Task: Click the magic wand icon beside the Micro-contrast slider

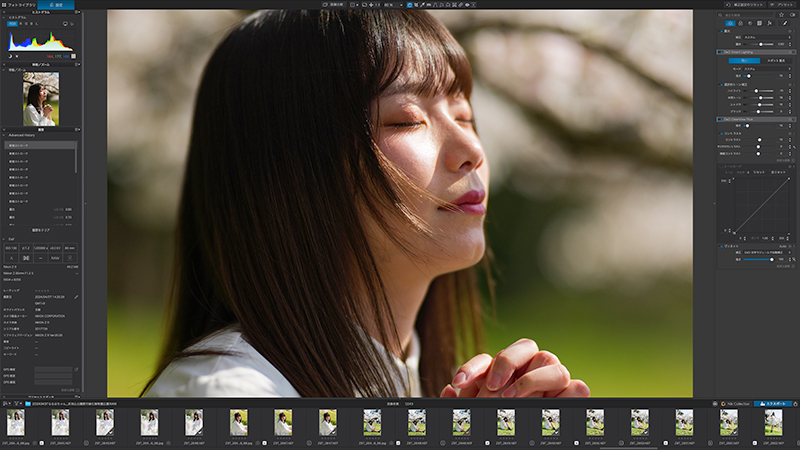Action: (x=794, y=146)
